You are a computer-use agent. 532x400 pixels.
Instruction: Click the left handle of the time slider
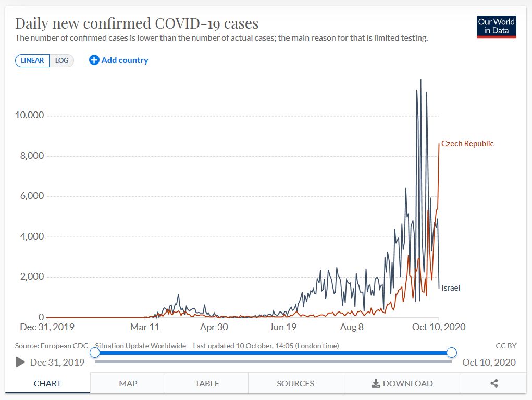tap(95, 353)
